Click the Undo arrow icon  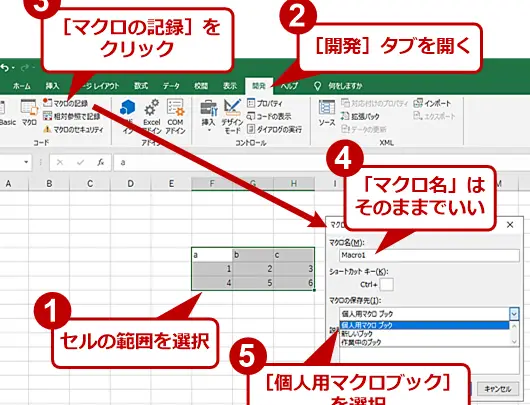click(x=4, y=68)
